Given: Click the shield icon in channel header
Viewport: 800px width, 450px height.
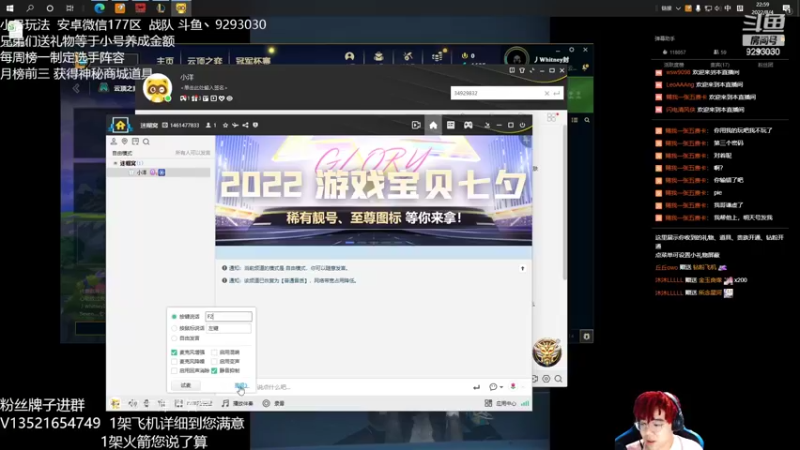Looking at the screenshot, I should [256, 125].
